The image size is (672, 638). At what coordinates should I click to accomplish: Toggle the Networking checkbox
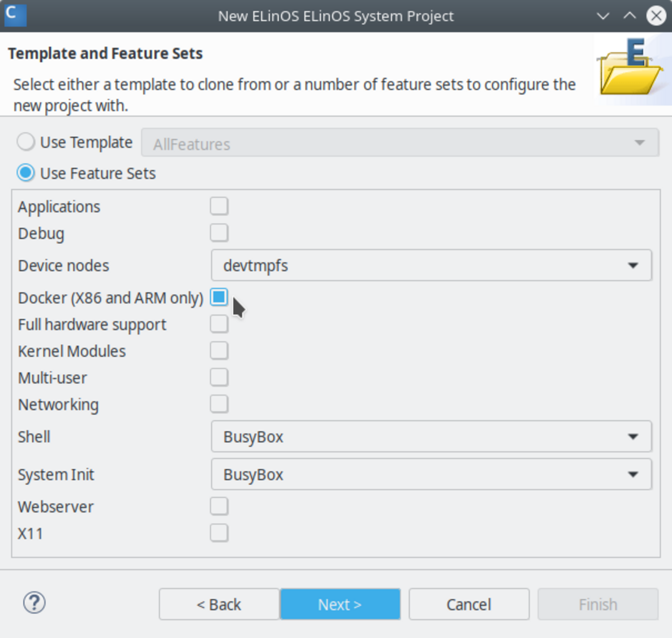pyautogui.click(x=219, y=403)
